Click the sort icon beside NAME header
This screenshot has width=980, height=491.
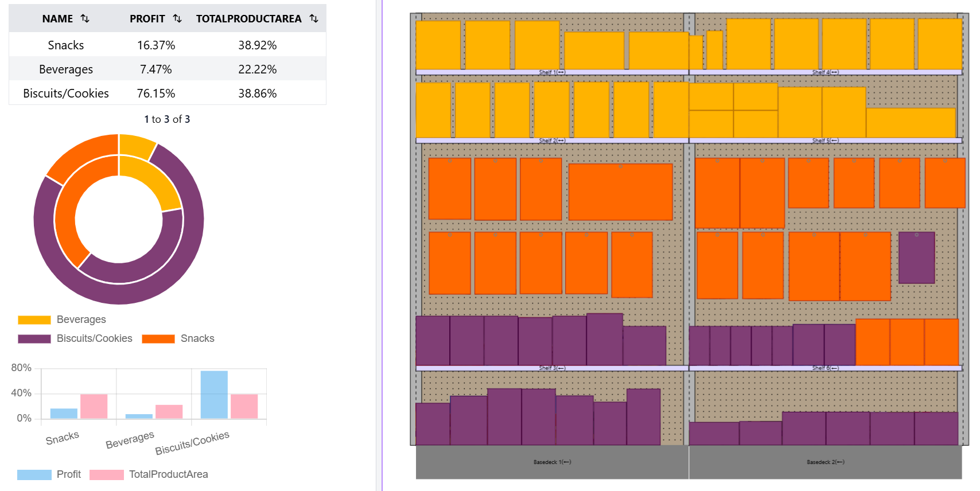click(x=85, y=18)
